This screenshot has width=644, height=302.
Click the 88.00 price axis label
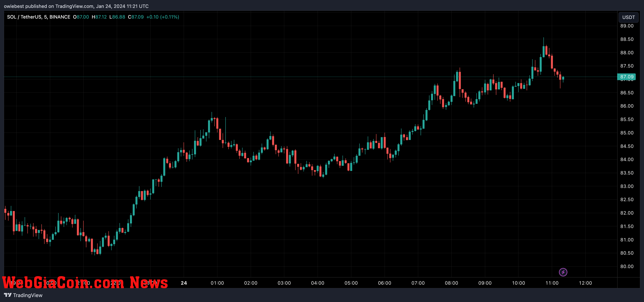(x=627, y=53)
